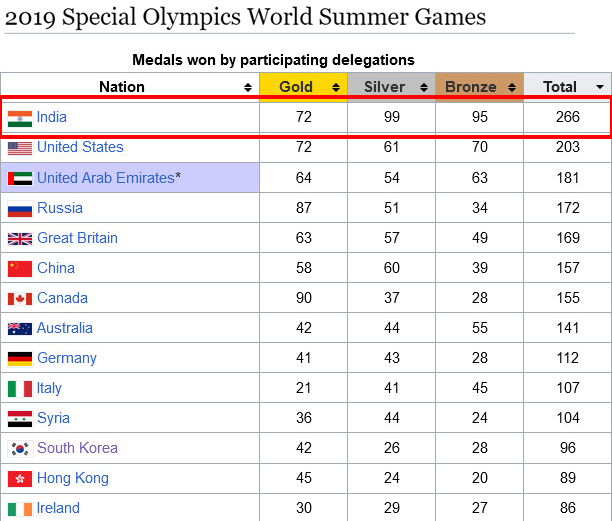Viewport: 612px width, 521px height.
Task: Click the Hong Kong flag icon
Action: [20, 479]
